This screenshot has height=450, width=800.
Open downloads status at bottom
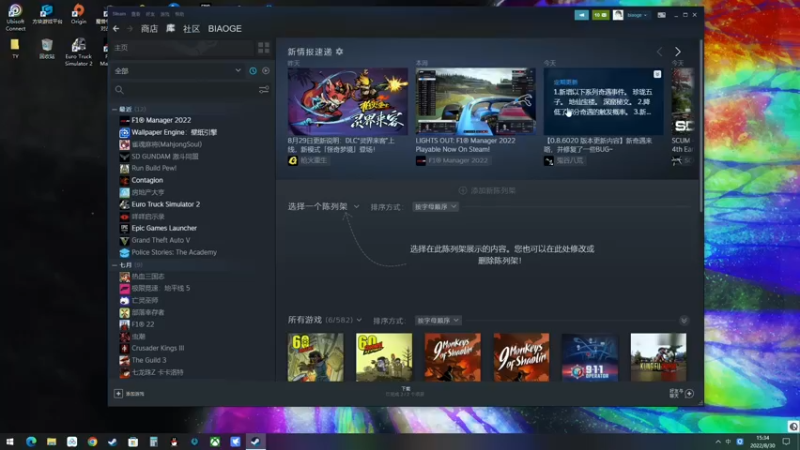point(405,391)
